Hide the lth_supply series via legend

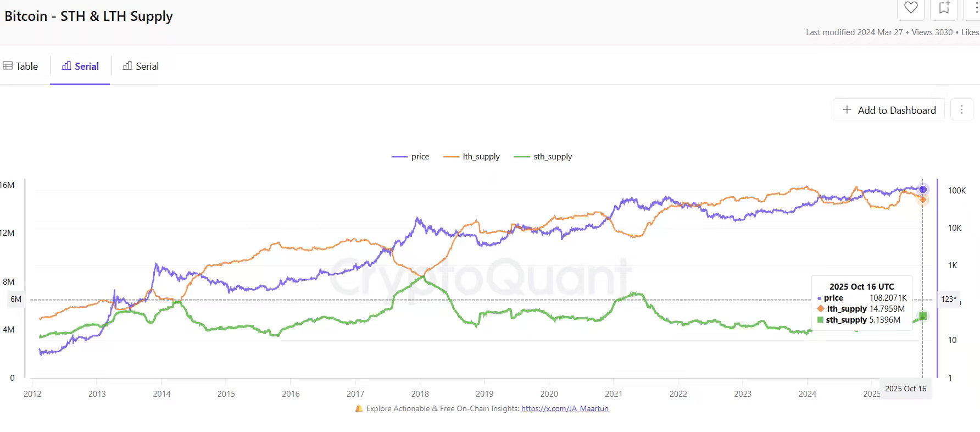click(472, 157)
